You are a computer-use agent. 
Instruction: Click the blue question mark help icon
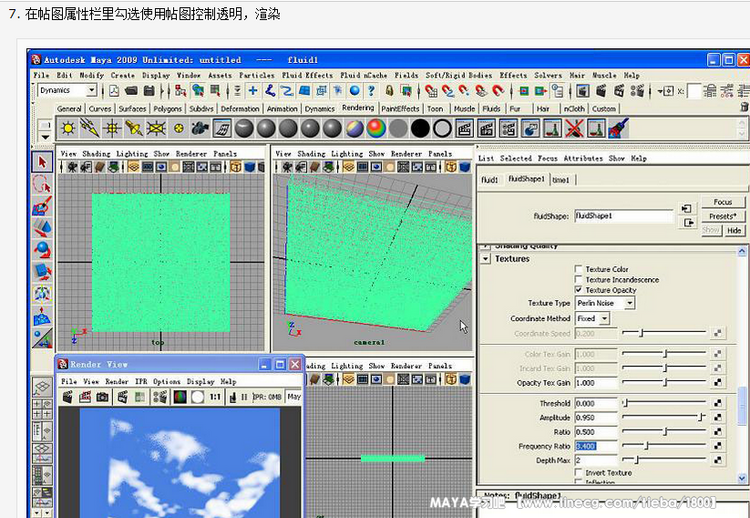coord(371,90)
